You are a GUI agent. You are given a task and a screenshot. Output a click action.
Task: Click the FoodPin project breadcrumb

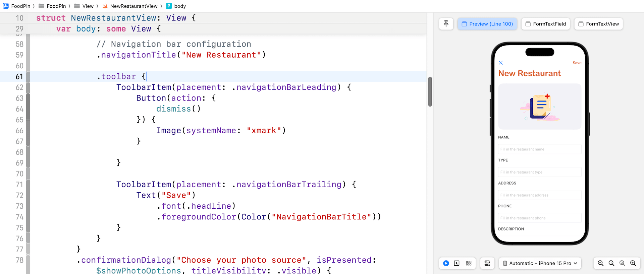[20, 6]
